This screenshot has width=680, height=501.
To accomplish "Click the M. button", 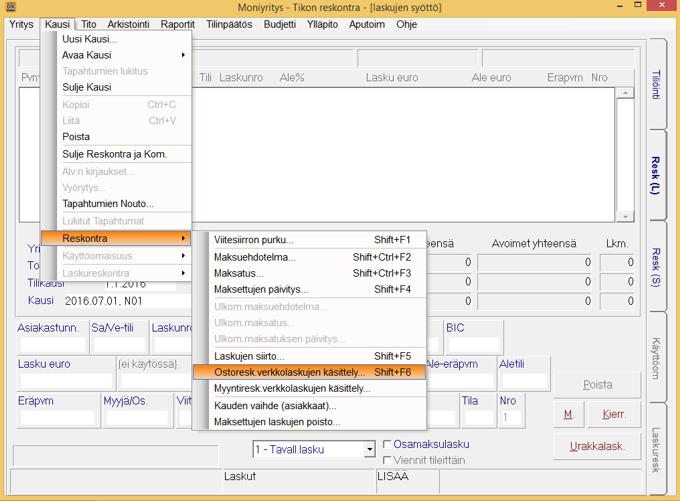I will point(569,414).
